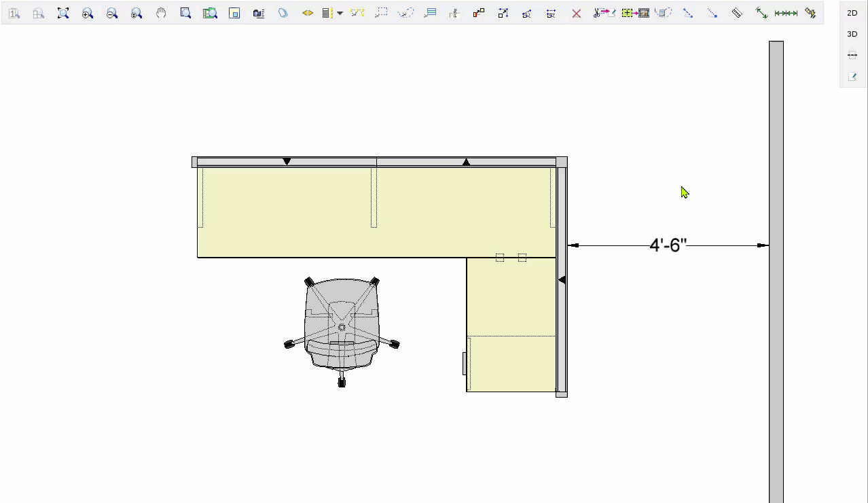The height and width of the screenshot is (503, 868).
Task: Select the green chain dimension tool
Action: (786, 13)
